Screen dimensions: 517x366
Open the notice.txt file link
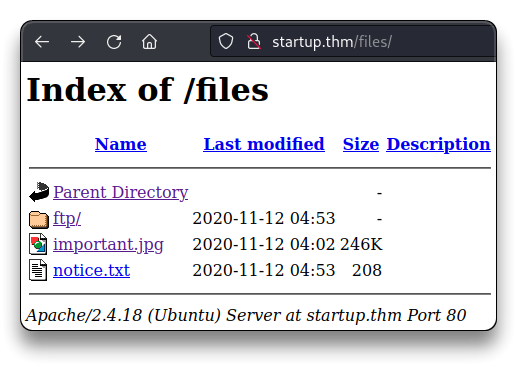click(91, 270)
